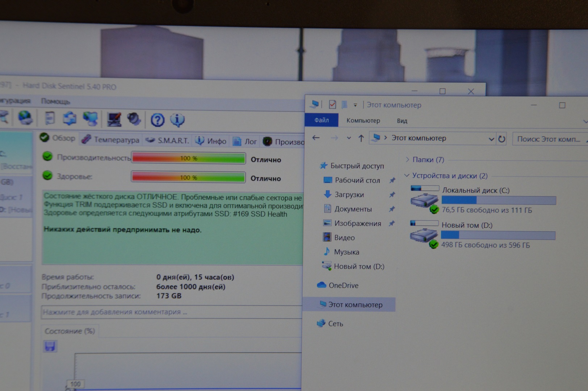This screenshot has height=391, width=588.
Task: Click the up arrow navigation button
Action: [361, 138]
